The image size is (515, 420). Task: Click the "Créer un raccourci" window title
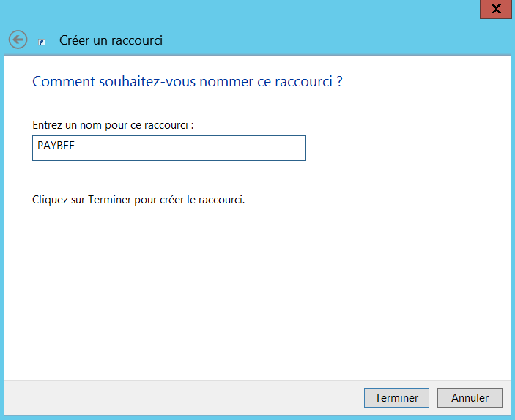click(x=111, y=40)
